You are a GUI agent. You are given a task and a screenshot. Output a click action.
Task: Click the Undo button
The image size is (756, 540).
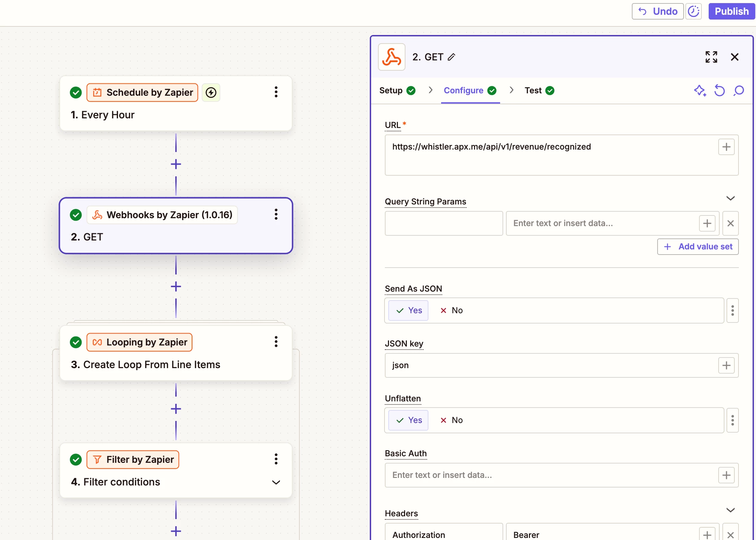658,11
